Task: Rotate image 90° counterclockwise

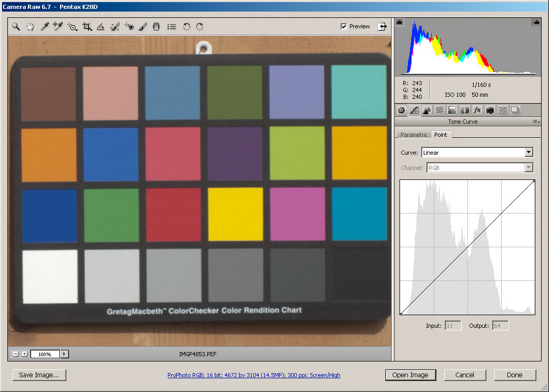Action: pyautogui.click(x=186, y=27)
